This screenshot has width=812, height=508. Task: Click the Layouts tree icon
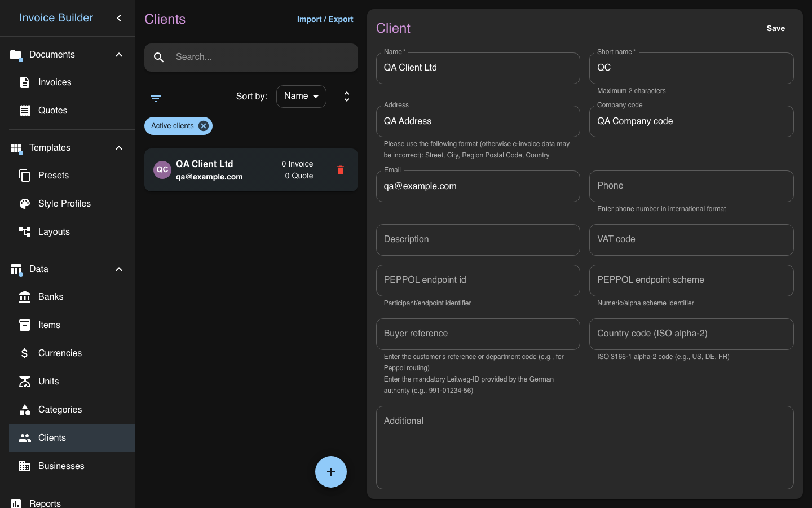[x=25, y=232]
